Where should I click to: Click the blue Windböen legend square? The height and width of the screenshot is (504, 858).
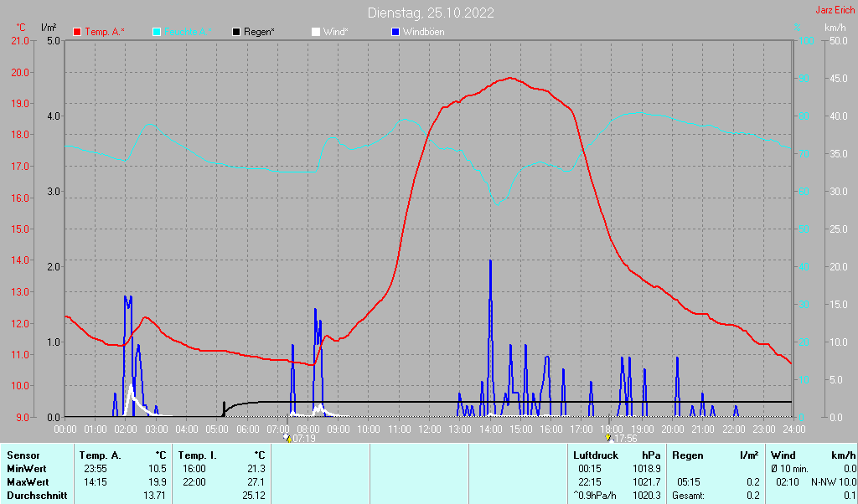click(395, 32)
